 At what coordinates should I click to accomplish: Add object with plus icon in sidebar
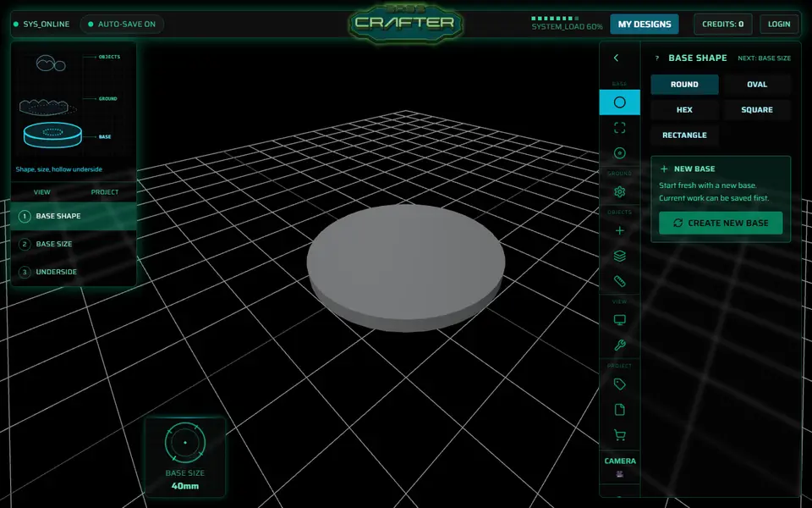click(619, 230)
